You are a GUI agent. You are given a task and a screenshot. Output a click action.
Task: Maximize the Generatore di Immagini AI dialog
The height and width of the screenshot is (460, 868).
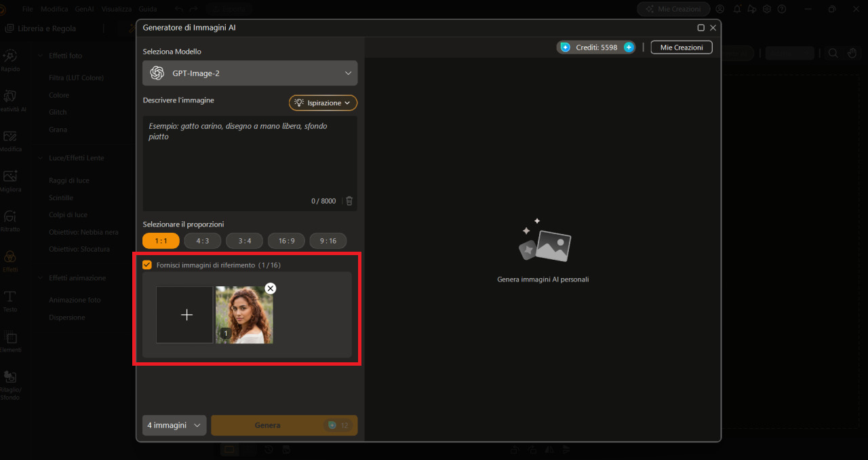tap(701, 28)
